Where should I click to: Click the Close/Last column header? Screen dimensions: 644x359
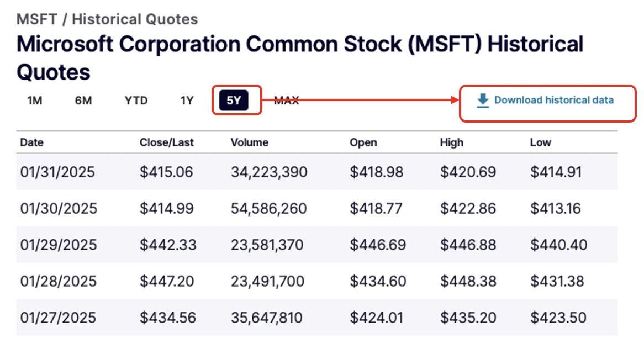point(167,142)
